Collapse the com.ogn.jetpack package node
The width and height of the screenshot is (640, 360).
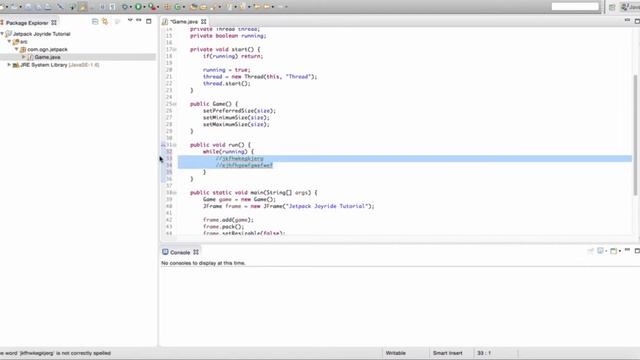(x=17, y=49)
